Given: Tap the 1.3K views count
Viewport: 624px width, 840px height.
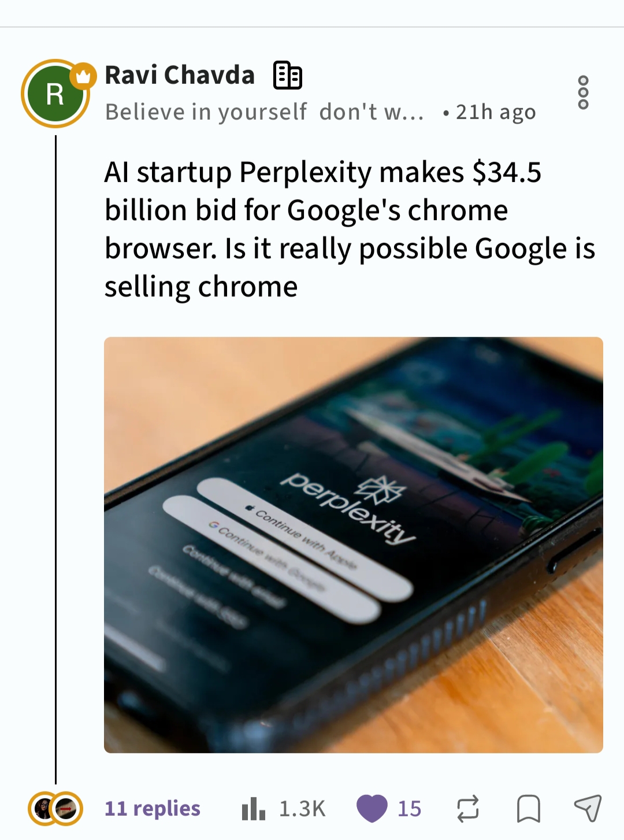Looking at the screenshot, I should click(x=302, y=808).
